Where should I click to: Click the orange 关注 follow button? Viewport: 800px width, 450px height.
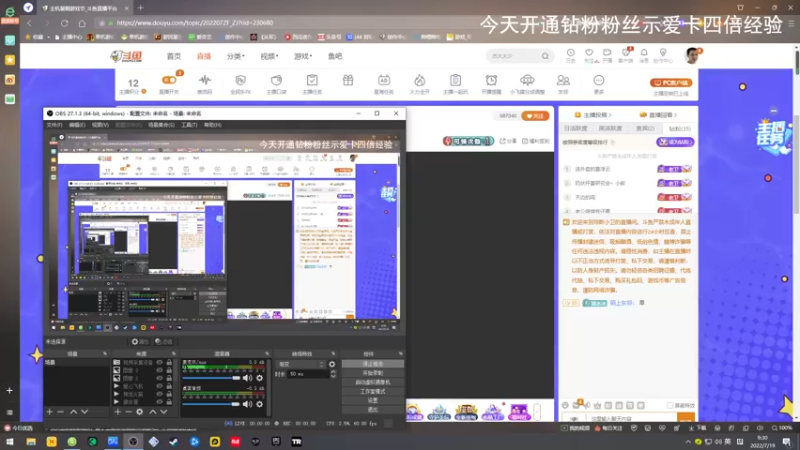(x=535, y=116)
